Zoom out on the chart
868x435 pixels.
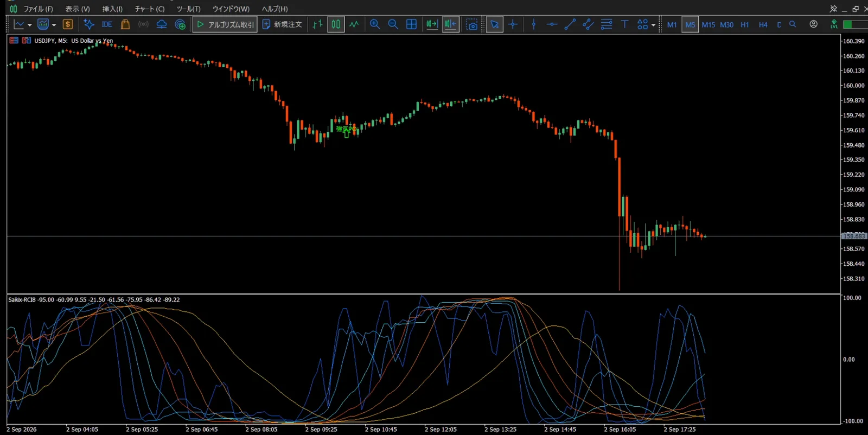393,24
